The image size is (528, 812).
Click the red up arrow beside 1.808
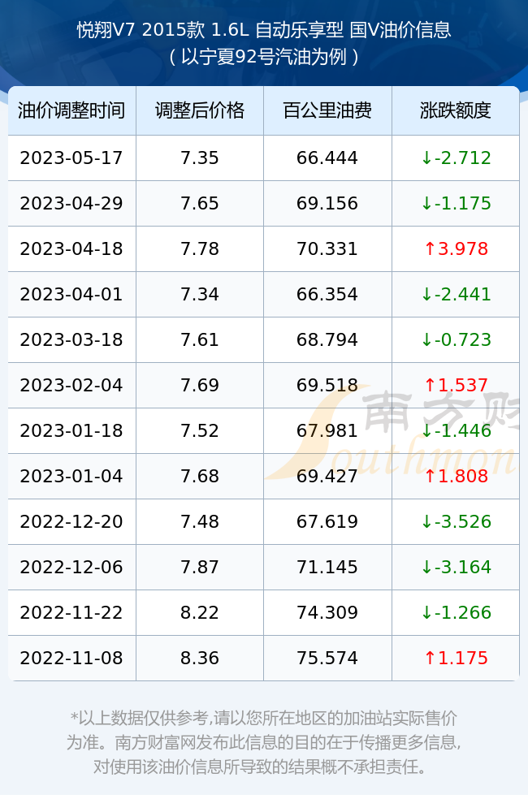[430, 477]
